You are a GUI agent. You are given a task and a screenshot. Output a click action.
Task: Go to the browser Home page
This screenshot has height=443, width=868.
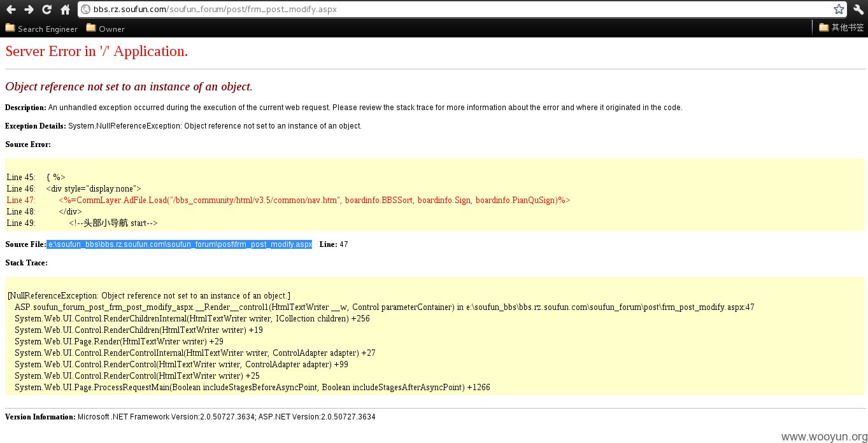[65, 10]
